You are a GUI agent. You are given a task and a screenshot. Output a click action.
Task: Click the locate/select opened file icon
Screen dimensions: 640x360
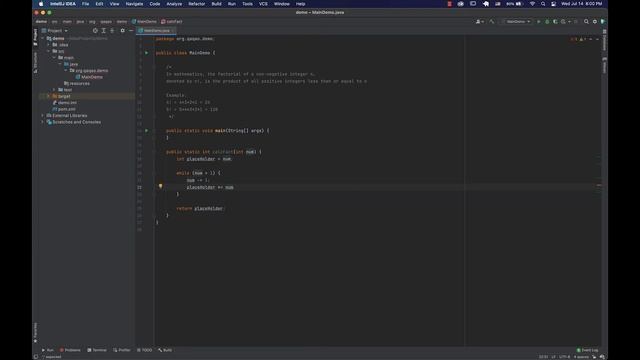click(x=95, y=31)
